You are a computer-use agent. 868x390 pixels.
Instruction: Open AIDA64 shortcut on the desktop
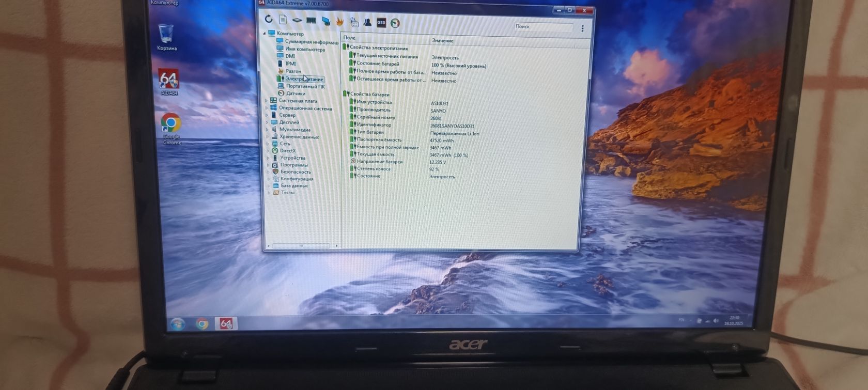[168, 82]
